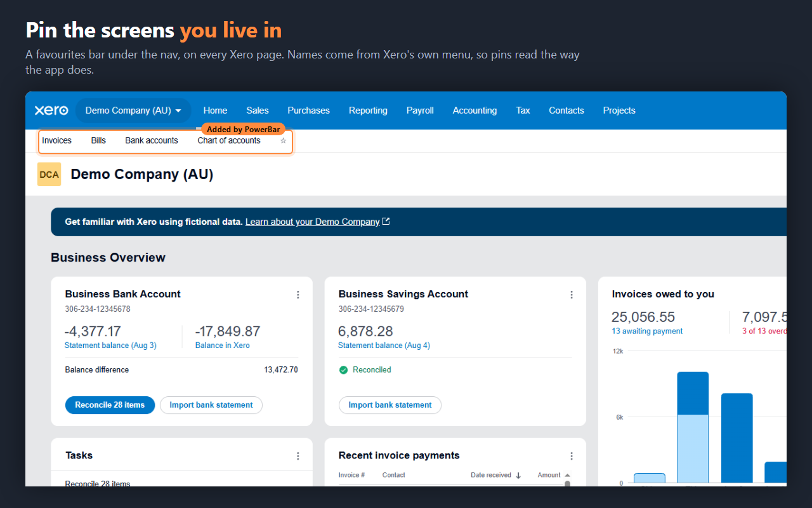Click the Reconciled status text
Screen dimensions: 812x508
[x=372, y=370]
